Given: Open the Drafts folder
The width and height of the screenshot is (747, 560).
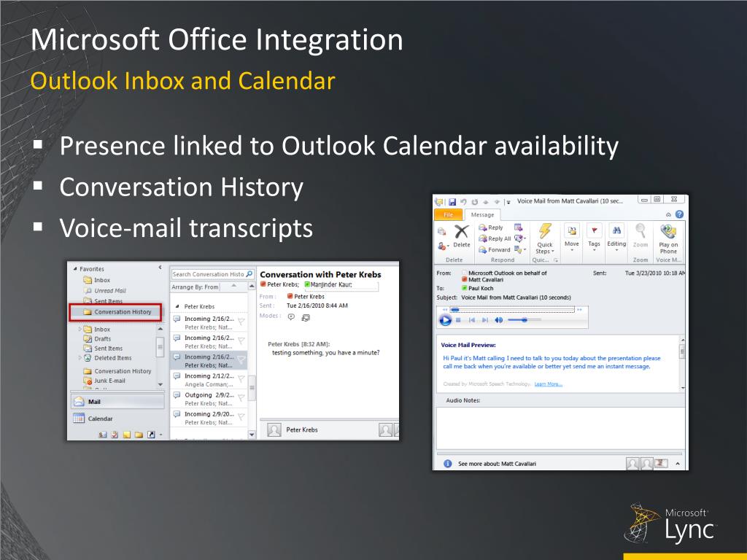Looking at the screenshot, I should (x=97, y=339).
